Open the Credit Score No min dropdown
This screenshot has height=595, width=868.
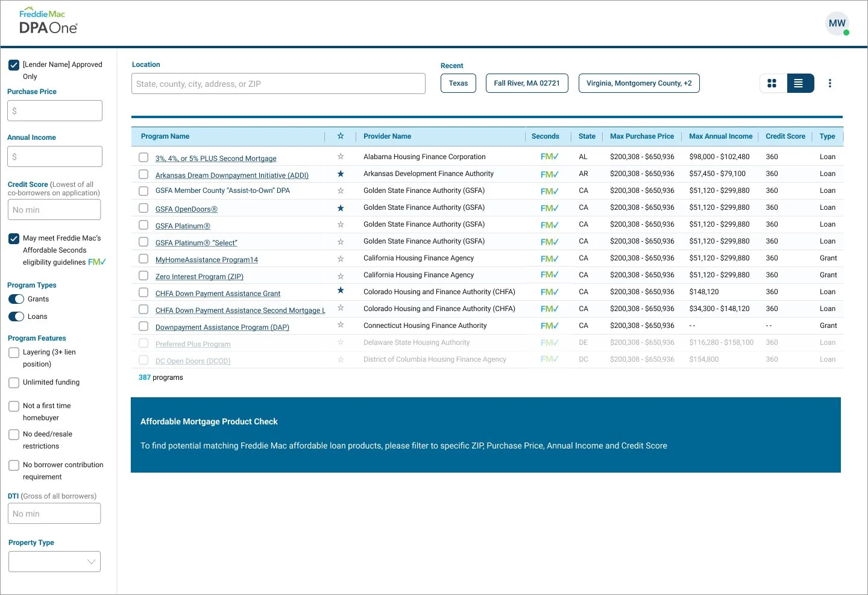click(x=54, y=210)
